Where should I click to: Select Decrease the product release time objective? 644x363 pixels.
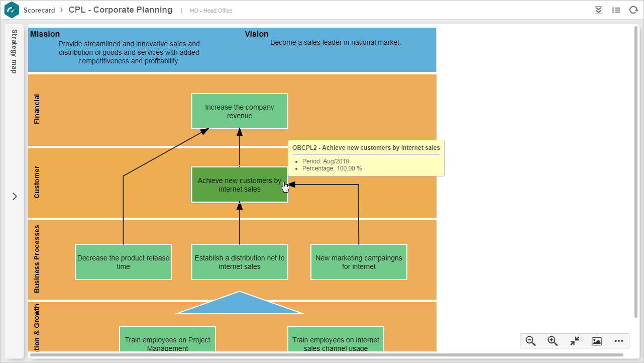click(123, 262)
